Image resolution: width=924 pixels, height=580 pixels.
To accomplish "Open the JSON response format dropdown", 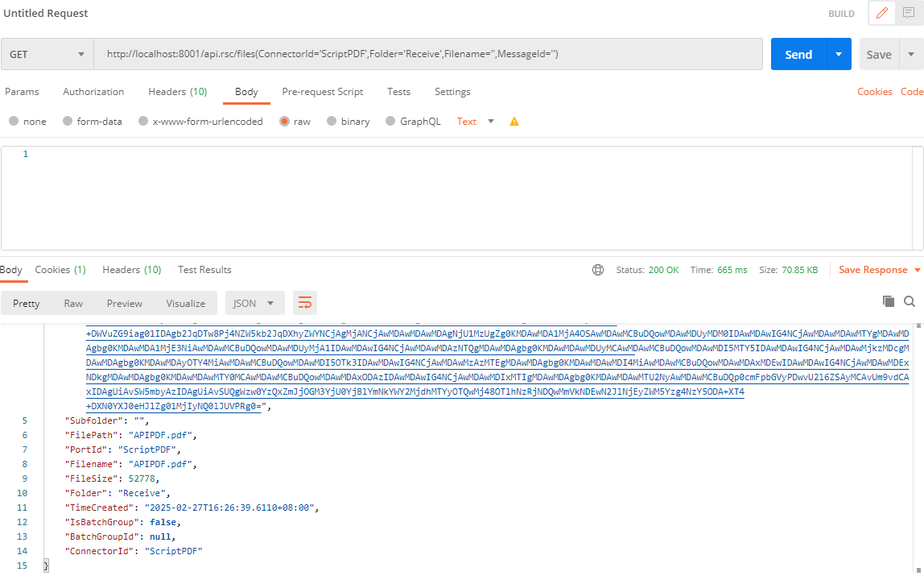I will [254, 303].
